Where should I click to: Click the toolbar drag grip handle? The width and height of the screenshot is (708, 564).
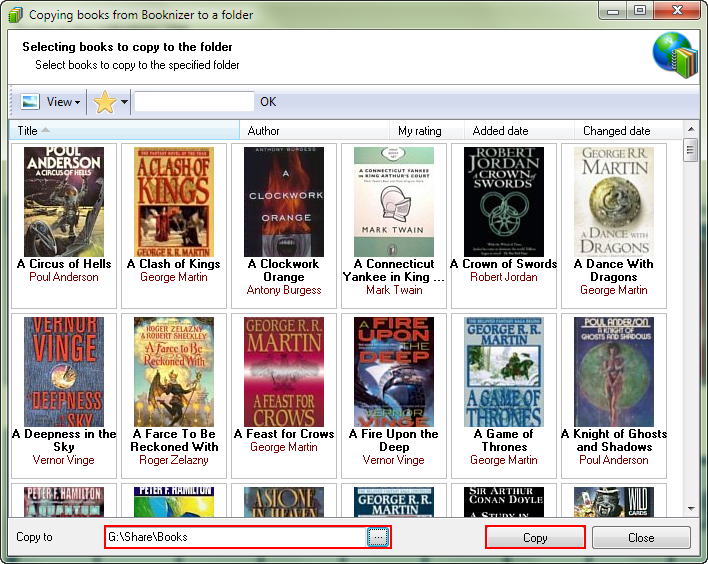[x=13, y=102]
